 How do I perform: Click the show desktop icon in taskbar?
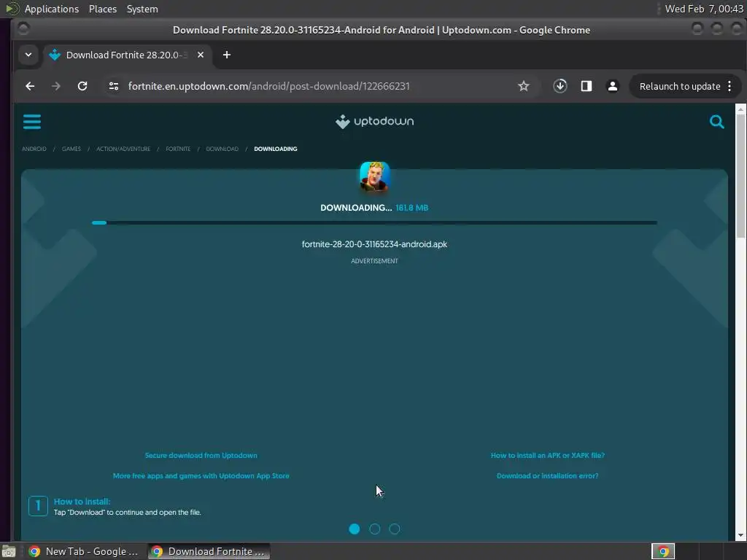coord(9,551)
